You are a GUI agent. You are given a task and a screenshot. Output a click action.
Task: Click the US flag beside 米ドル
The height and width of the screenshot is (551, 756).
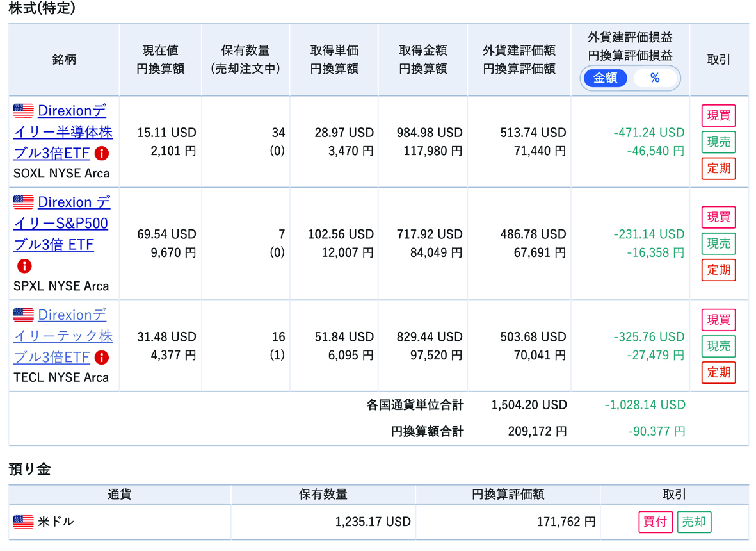tap(23, 522)
